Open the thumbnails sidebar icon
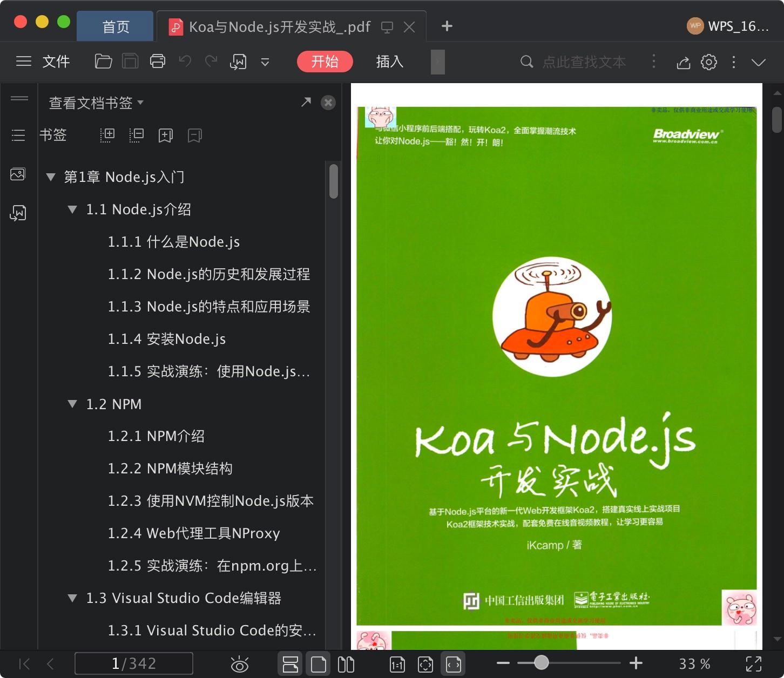784x678 pixels. [x=18, y=174]
